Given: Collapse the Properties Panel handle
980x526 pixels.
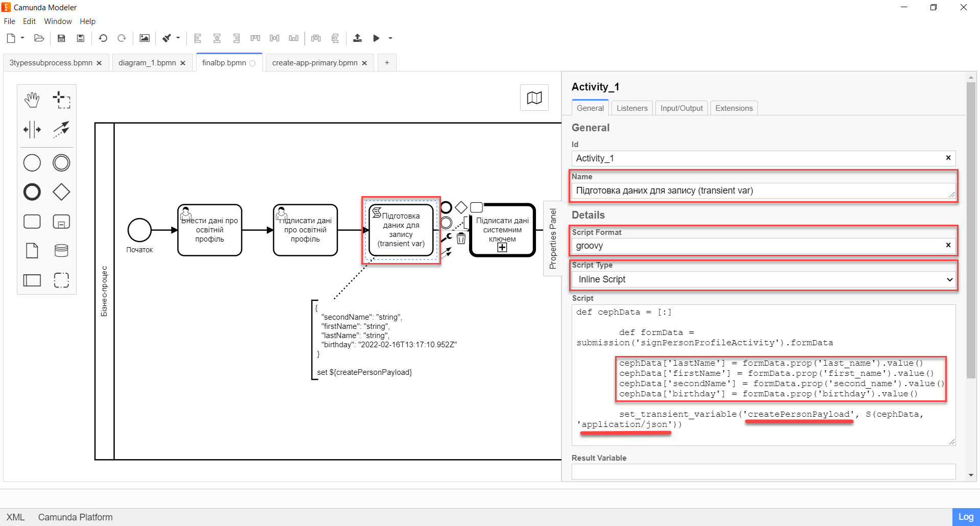Looking at the screenshot, I should (552, 238).
